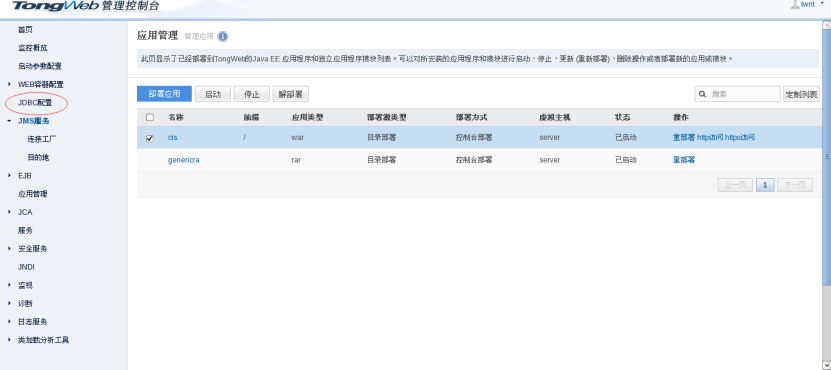Uncheck the cis row checkbox
This screenshot has height=370, width=831.
pyautogui.click(x=149, y=138)
